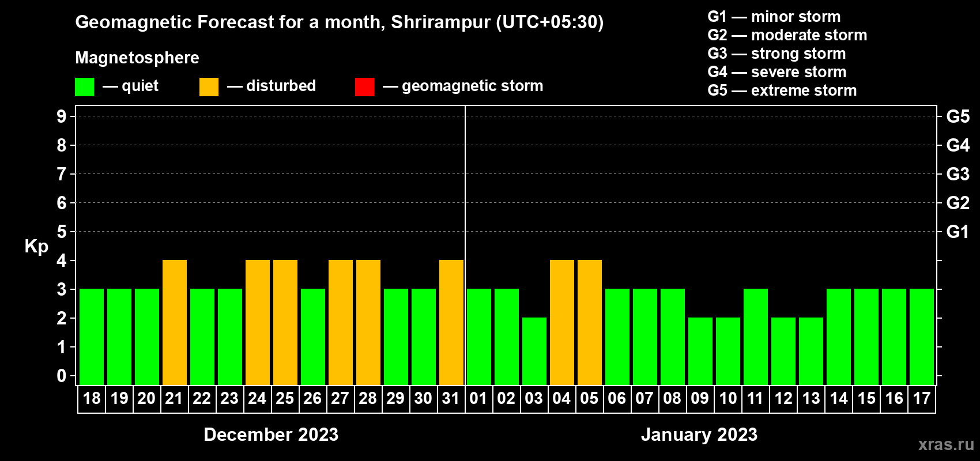
Task: Click the date label 14
Action: [839, 399]
